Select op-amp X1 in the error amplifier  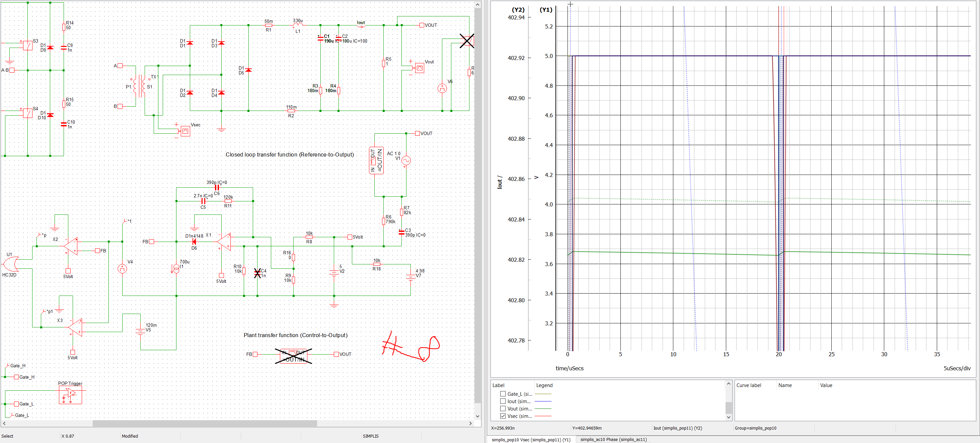coord(224,242)
